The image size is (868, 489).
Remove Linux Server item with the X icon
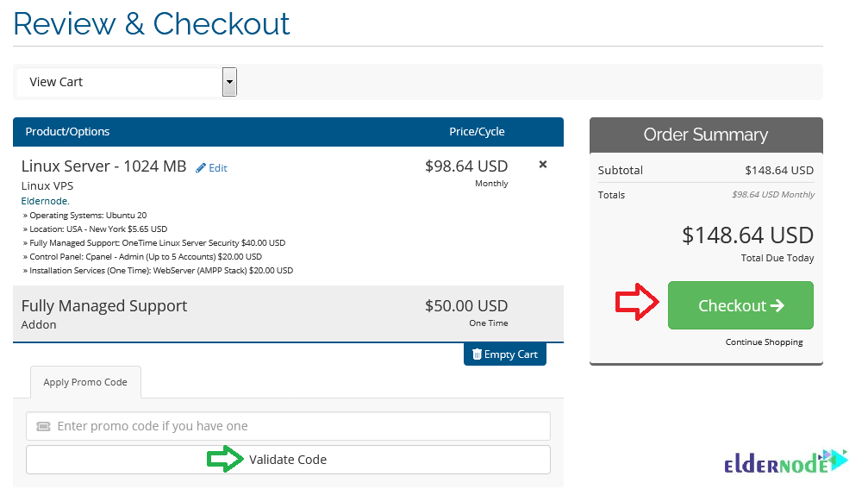pyautogui.click(x=543, y=165)
